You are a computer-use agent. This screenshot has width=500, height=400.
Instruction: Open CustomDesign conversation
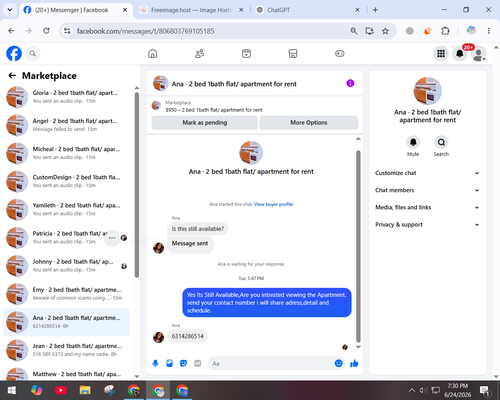[67, 181]
